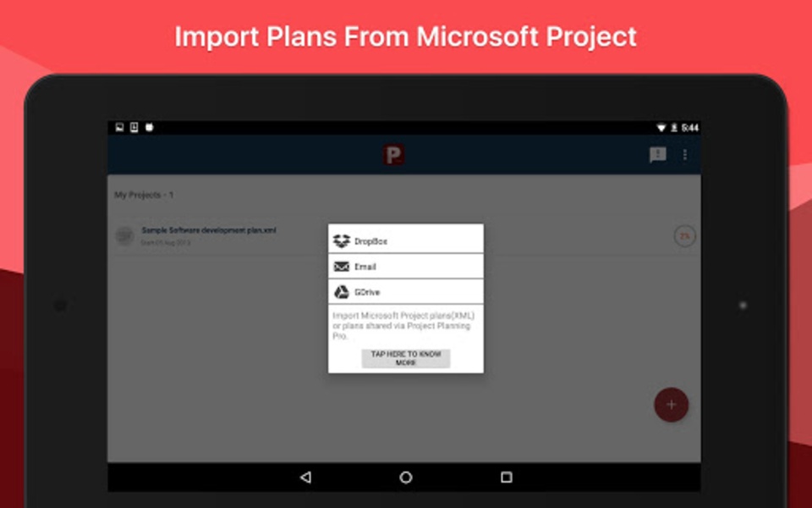Click the 5:44 clock in status bar
812x508 pixels.
(x=690, y=128)
